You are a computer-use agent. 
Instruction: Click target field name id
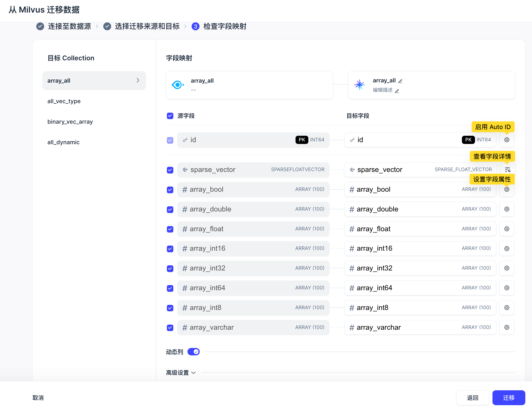360,140
